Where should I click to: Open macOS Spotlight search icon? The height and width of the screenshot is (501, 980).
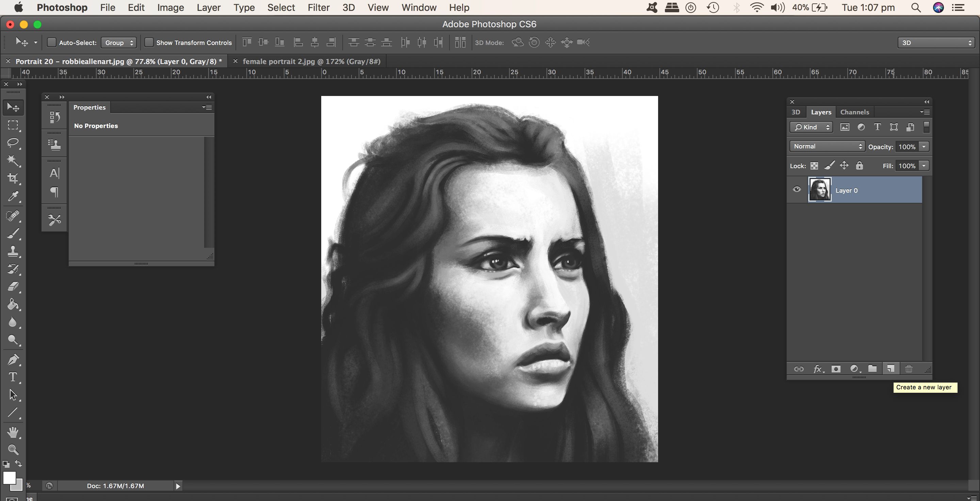(x=916, y=7)
